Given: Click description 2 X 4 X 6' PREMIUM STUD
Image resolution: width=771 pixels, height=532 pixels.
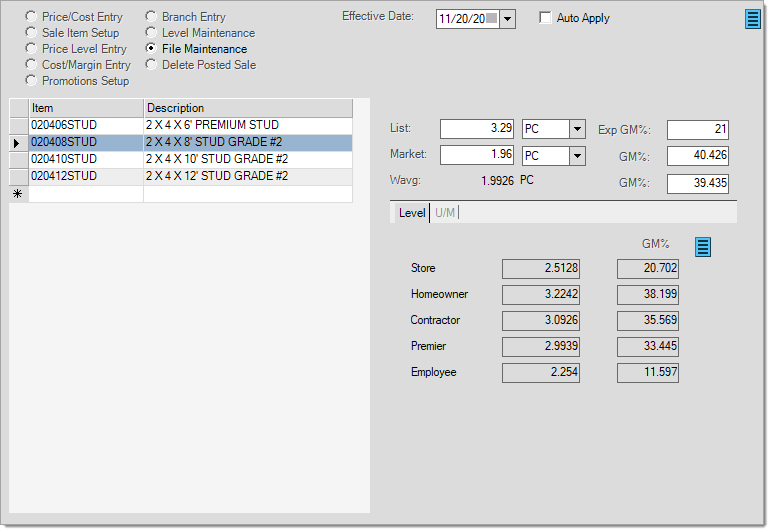Looking at the screenshot, I should [248, 125].
